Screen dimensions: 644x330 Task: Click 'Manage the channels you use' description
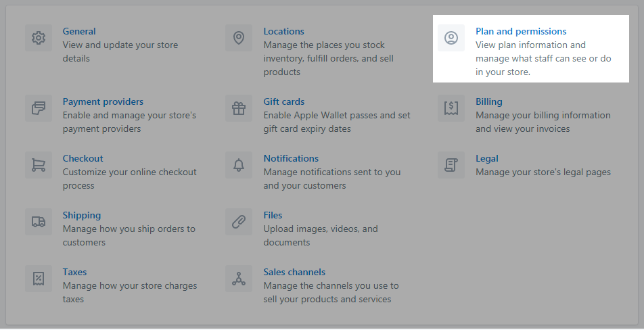click(x=331, y=292)
